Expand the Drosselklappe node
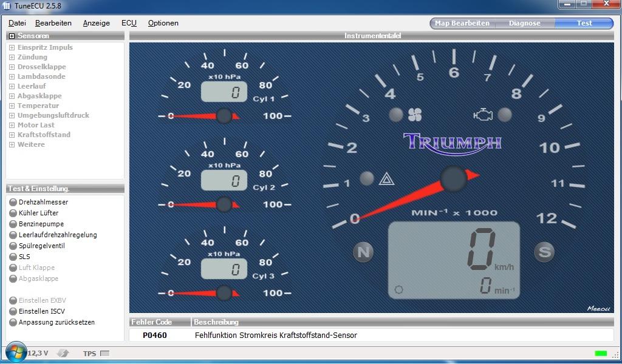The width and height of the screenshot is (622, 364). [12, 67]
